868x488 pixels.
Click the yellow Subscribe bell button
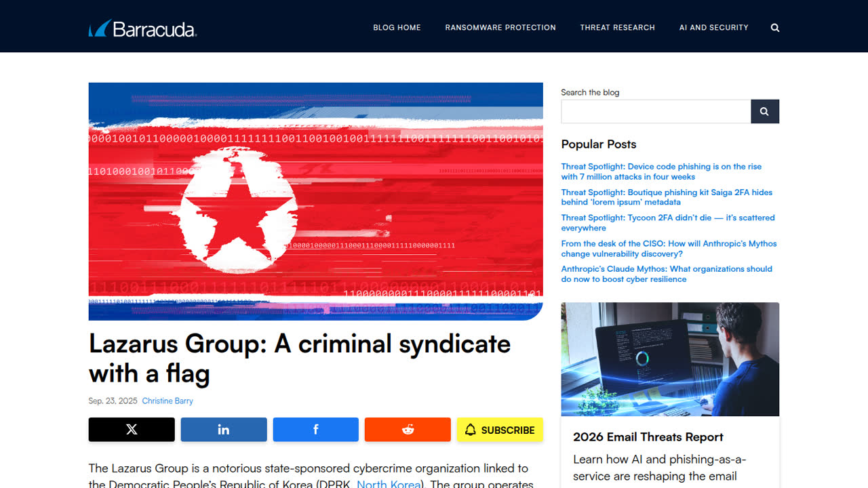click(500, 430)
